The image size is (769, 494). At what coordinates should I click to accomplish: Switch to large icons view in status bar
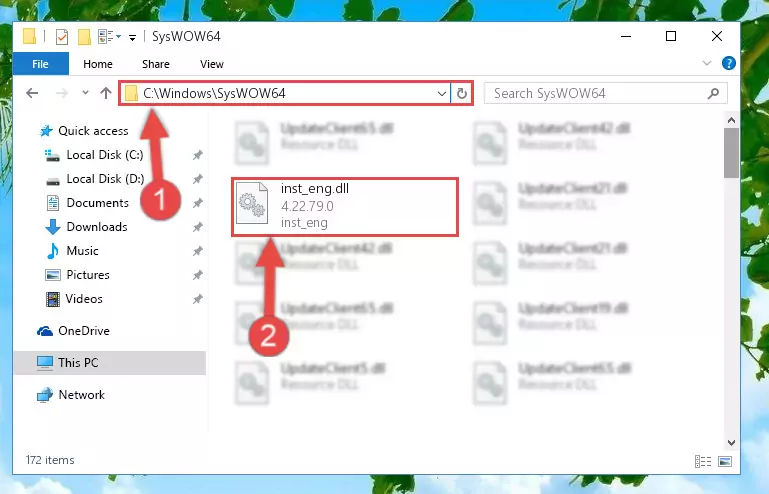(x=725, y=461)
